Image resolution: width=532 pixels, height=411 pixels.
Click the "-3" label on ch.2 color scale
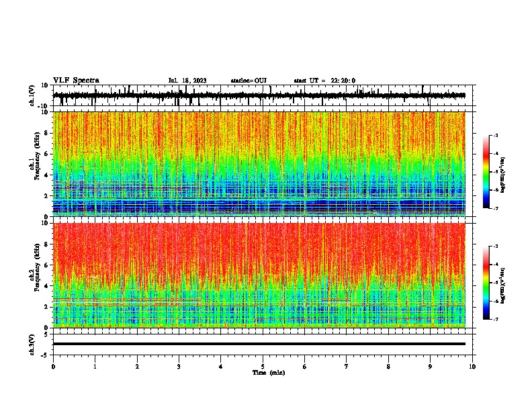tap(496, 246)
